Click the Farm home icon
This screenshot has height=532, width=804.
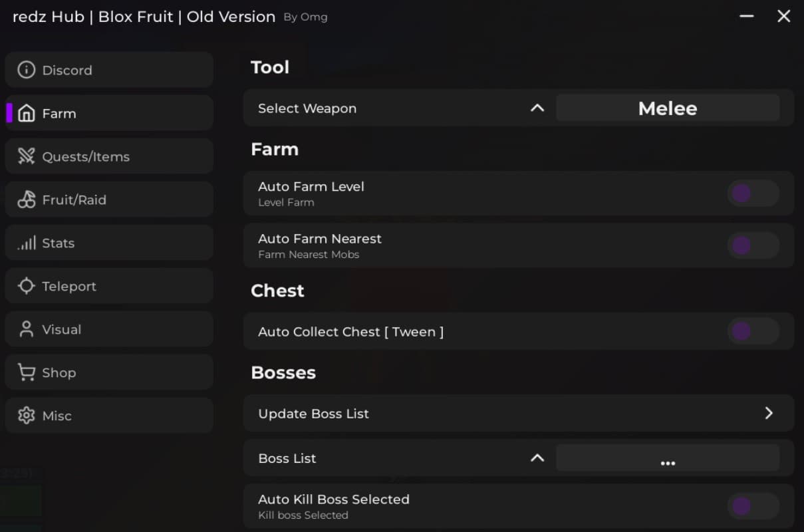(26, 114)
